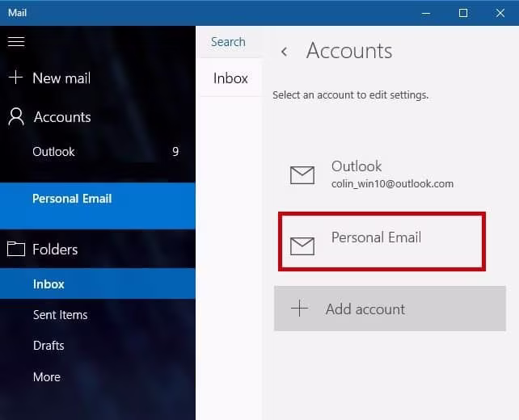This screenshot has height=420, width=519.
Task: Maximize the Mail window
Action: (x=463, y=13)
